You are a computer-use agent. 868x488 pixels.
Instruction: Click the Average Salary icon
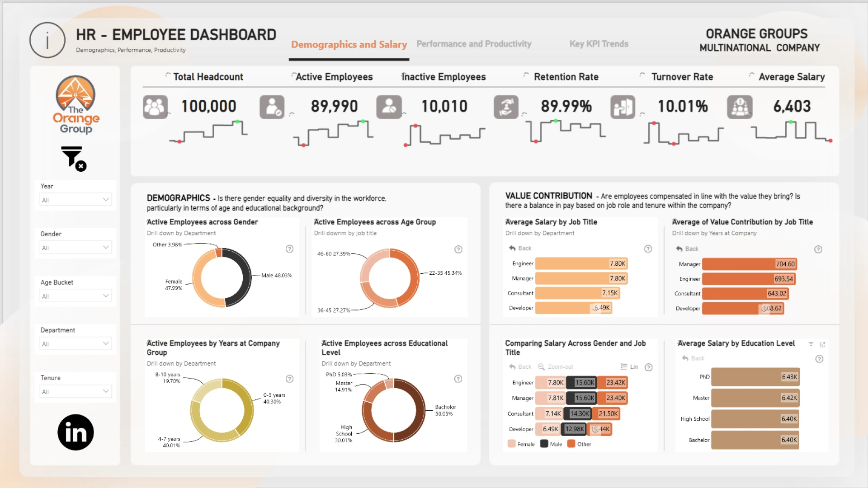click(x=740, y=107)
